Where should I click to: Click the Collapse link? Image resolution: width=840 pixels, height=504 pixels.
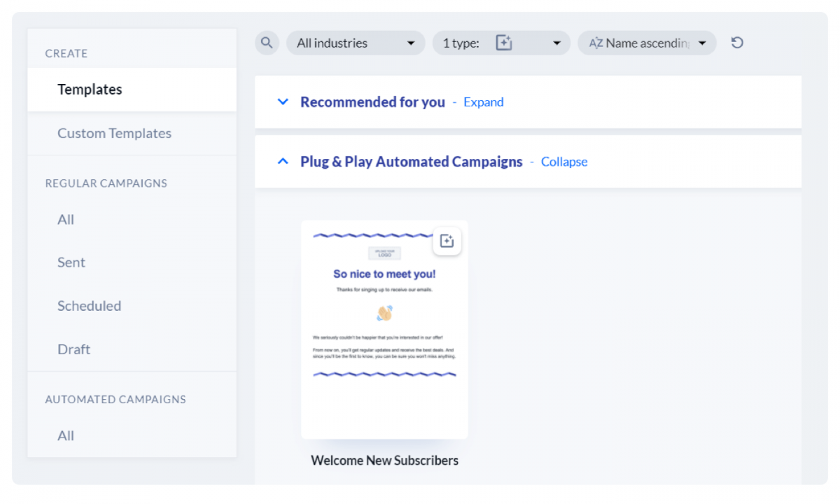563,162
